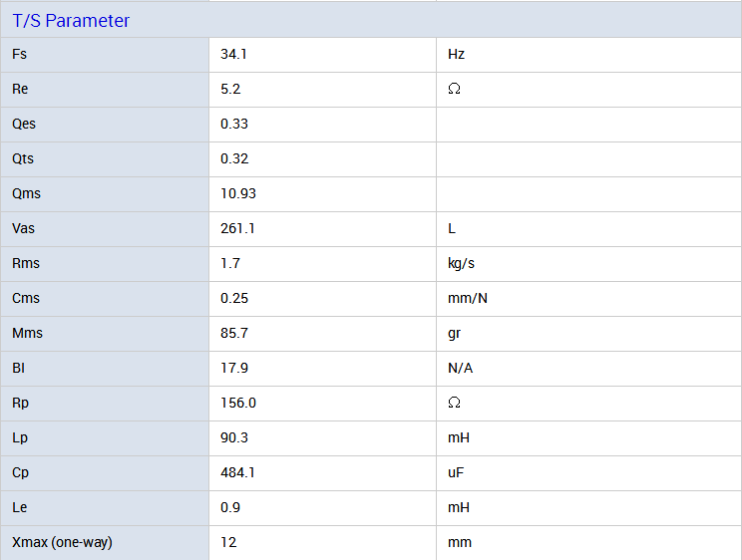The width and height of the screenshot is (742, 560).
Task: Select the Fs value 34.1
Action: pyautogui.click(x=233, y=54)
